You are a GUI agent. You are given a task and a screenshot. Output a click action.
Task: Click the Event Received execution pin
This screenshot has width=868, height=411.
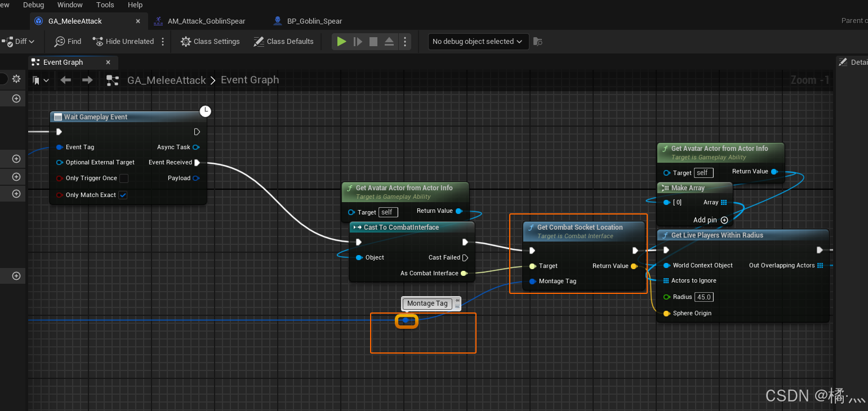tap(197, 163)
